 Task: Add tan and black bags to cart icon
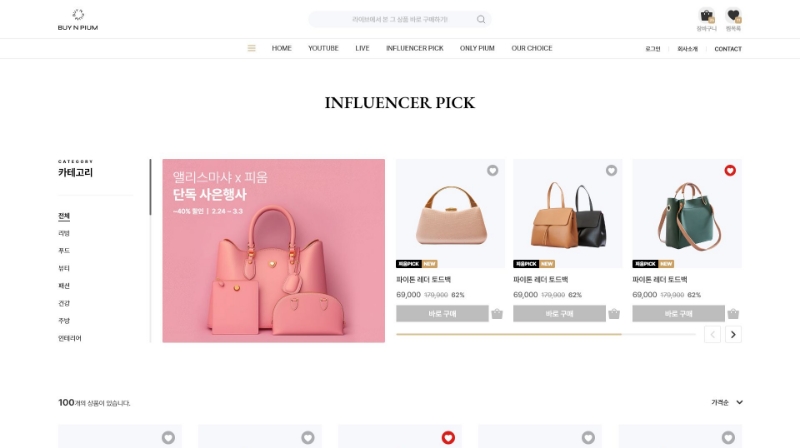[x=614, y=314]
